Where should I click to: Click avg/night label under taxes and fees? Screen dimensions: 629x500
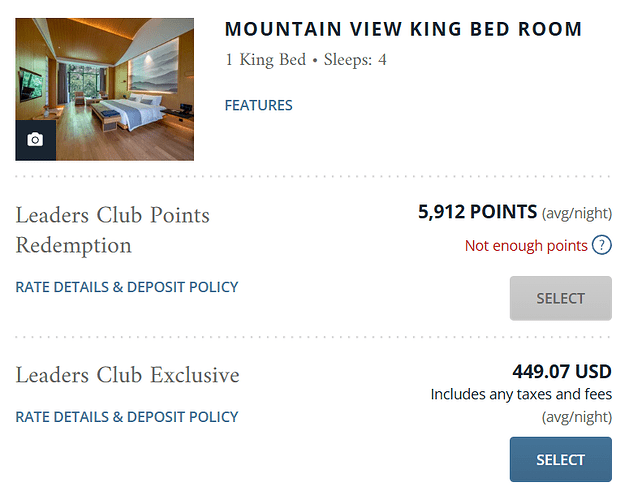click(x=576, y=417)
